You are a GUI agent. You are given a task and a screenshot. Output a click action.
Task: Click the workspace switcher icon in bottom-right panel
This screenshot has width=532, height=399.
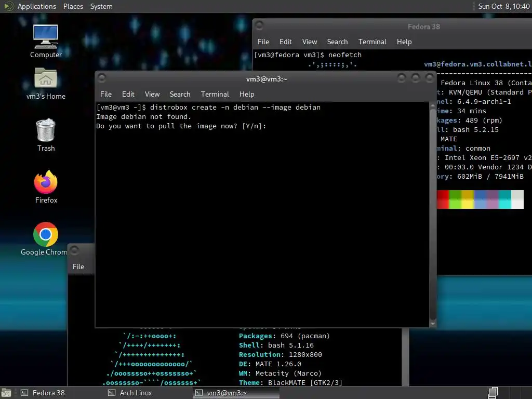(493, 393)
